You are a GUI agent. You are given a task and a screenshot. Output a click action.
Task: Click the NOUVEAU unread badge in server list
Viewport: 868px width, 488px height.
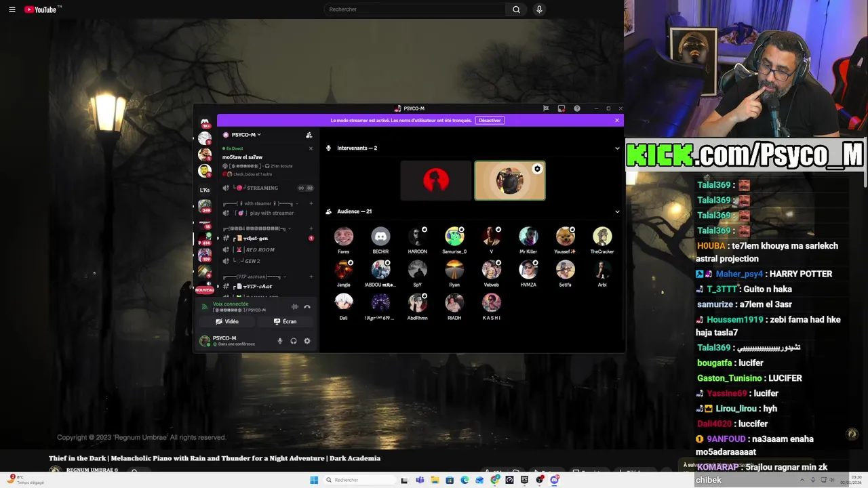205,290
